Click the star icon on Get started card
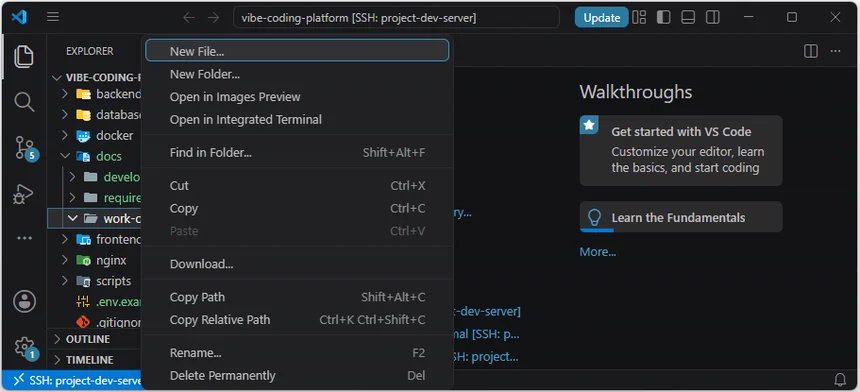This screenshot has width=860, height=392. (589, 125)
